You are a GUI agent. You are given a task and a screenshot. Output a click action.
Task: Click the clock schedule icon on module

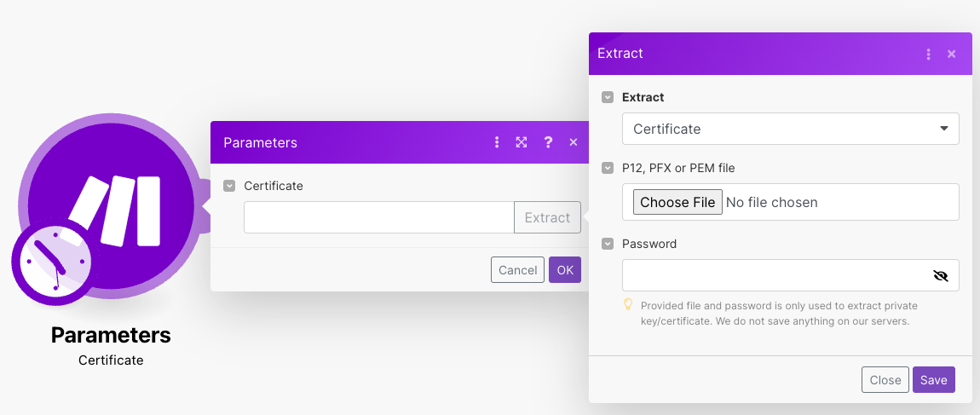click(53, 263)
